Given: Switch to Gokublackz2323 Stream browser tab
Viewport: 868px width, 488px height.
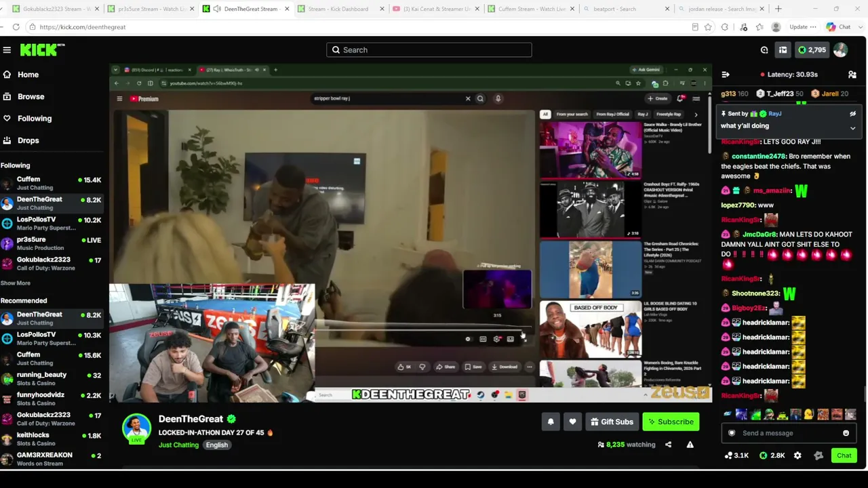Looking at the screenshot, I should point(54,9).
